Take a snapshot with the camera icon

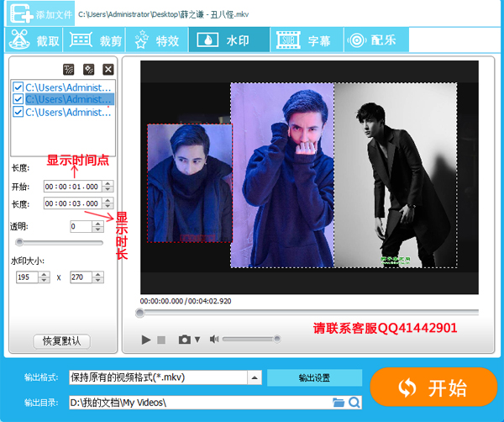[x=184, y=340]
